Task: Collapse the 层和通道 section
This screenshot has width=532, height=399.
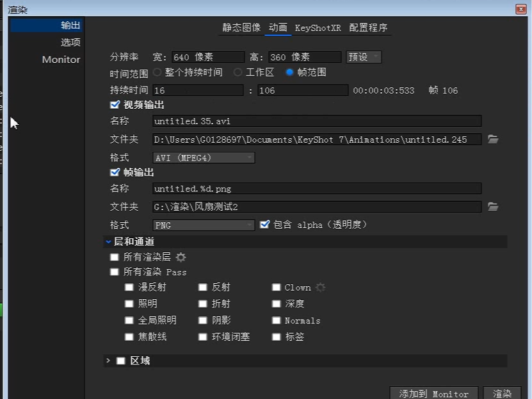Action: tap(108, 242)
